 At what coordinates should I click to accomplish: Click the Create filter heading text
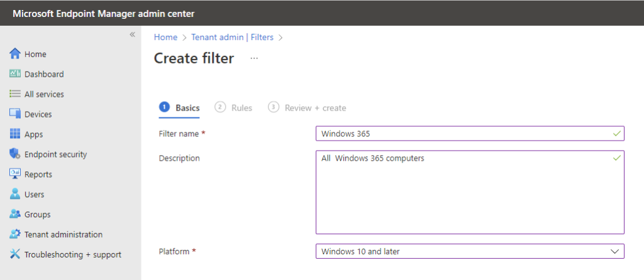(x=194, y=58)
